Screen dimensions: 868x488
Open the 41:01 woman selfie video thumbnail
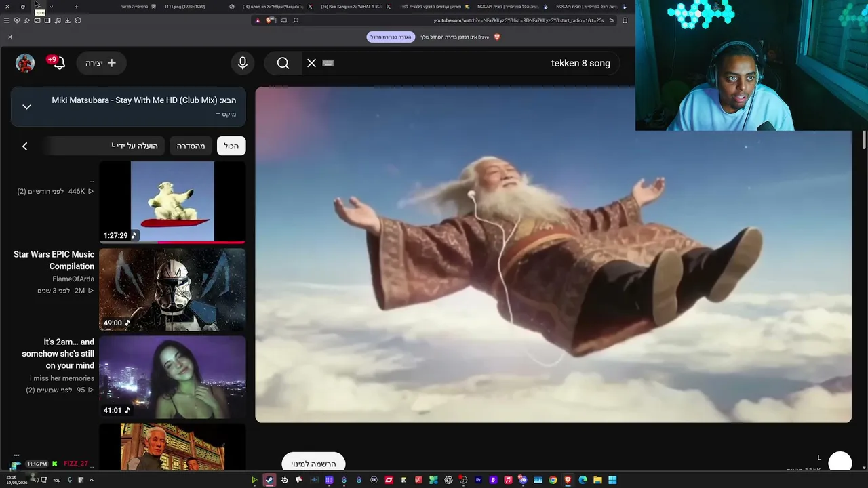coord(172,377)
